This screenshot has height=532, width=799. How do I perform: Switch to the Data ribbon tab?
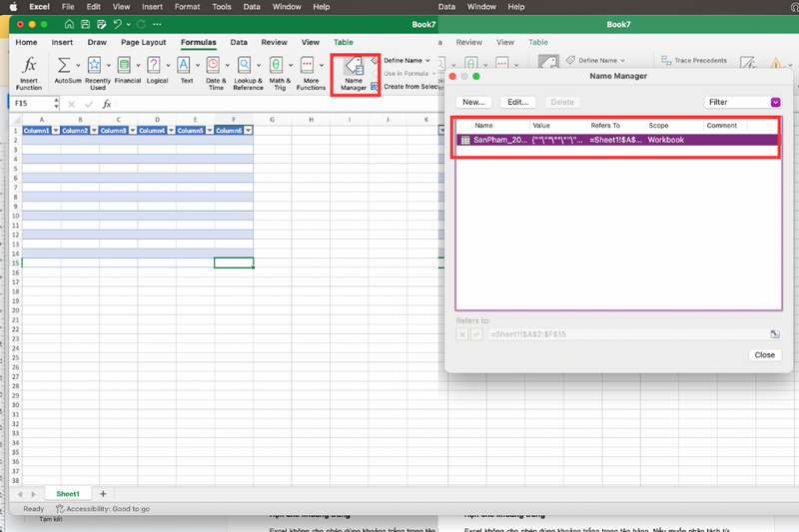239,42
